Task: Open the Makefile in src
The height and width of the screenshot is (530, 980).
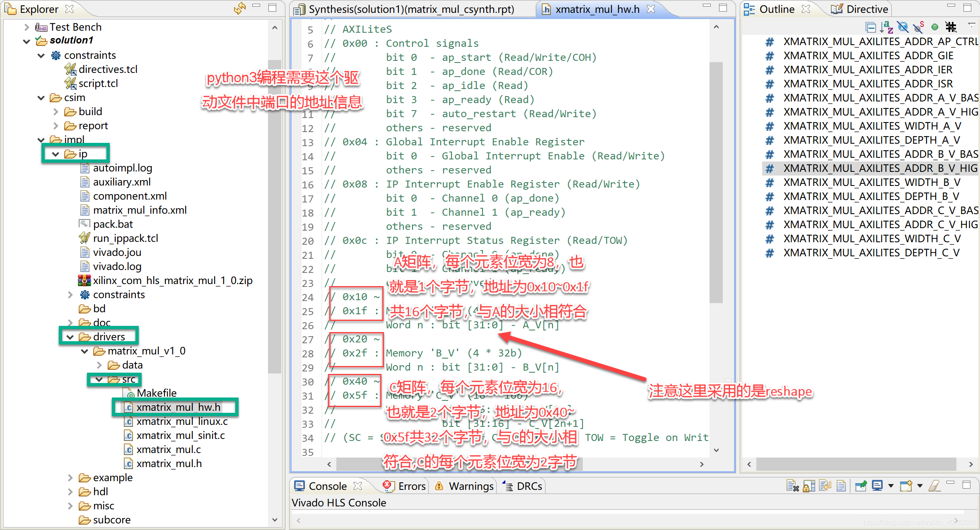Action: [157, 393]
